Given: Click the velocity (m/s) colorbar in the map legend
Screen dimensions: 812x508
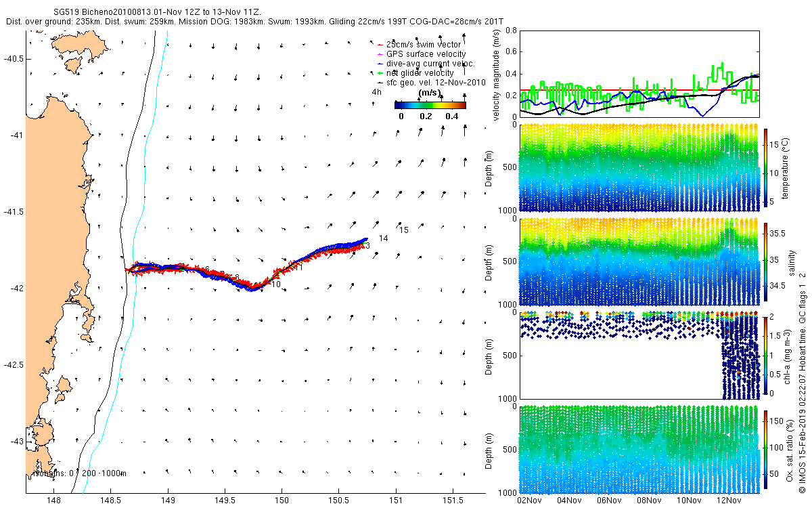Looking at the screenshot, I should coord(430,105).
